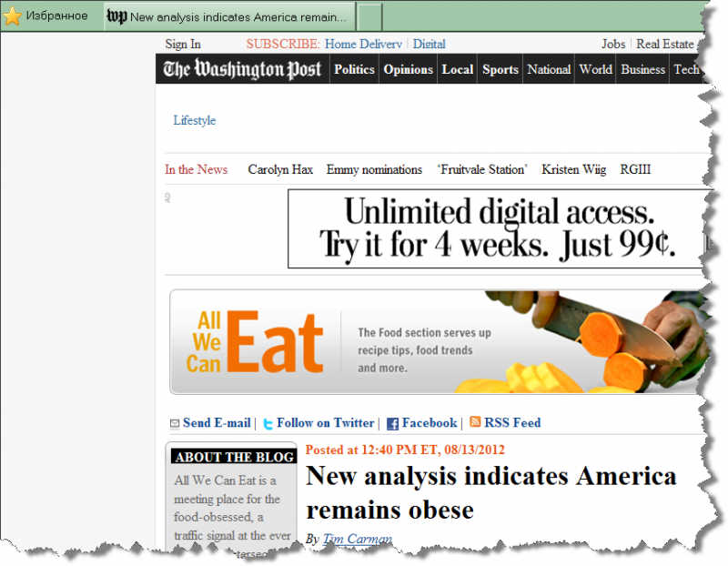Open author Tim Carman's page
The height and width of the screenshot is (566, 728).
click(358, 539)
